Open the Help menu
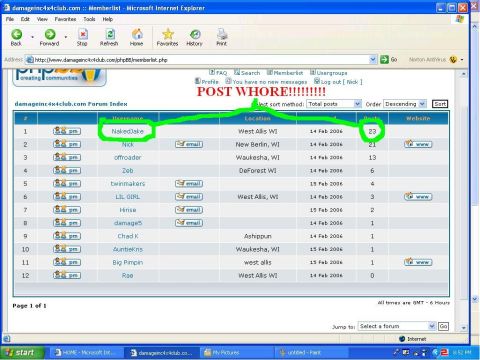480x360 pixels. (x=107, y=19)
